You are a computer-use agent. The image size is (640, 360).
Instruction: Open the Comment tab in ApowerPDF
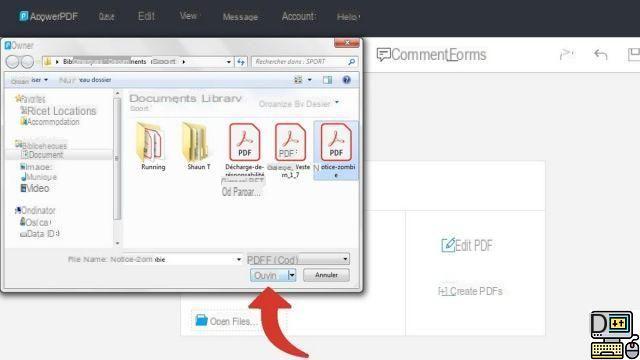[x=412, y=55]
